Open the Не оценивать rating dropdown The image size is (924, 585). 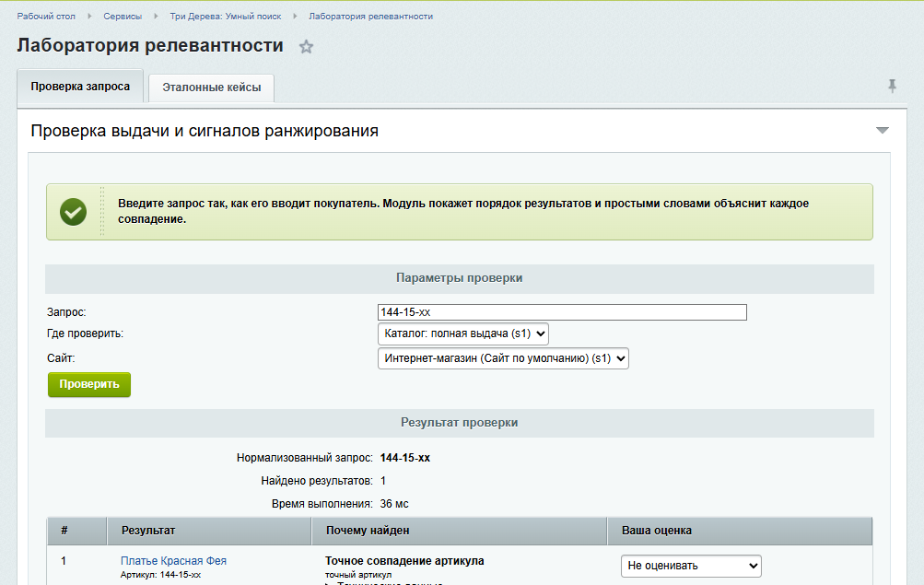click(x=691, y=566)
